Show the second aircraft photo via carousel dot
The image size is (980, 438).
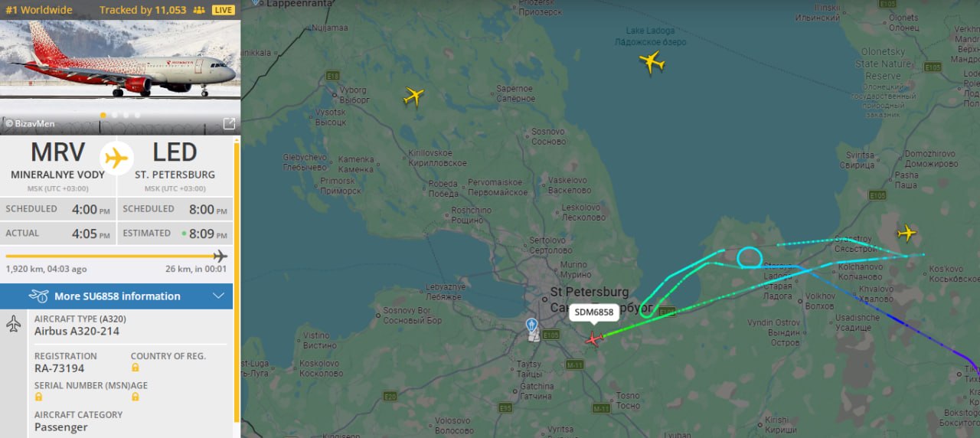click(x=114, y=115)
